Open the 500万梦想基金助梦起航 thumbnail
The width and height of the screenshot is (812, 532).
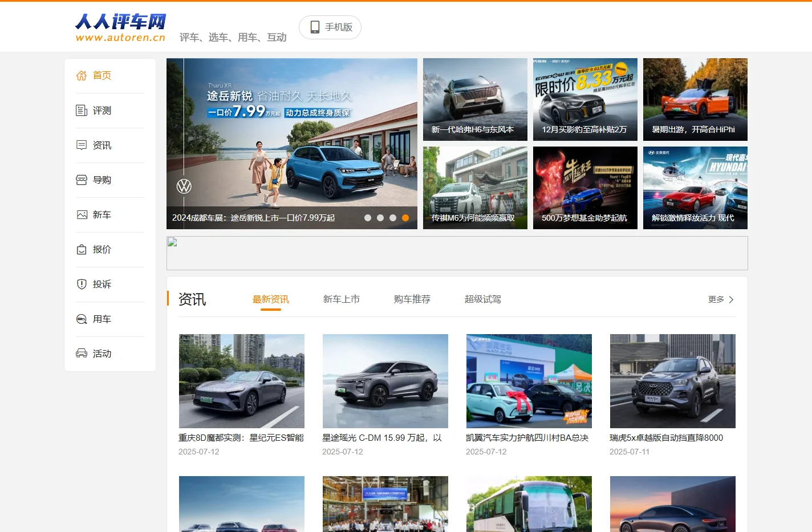pos(585,188)
